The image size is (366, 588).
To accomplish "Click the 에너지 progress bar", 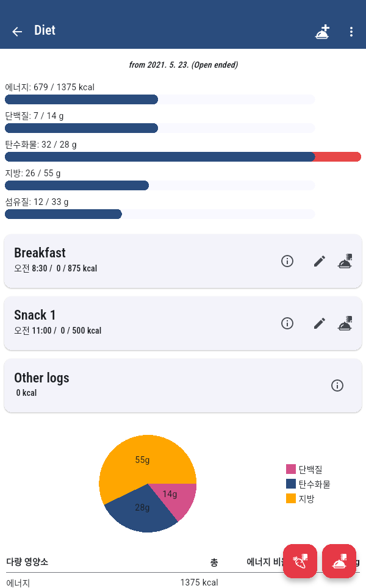I will [x=160, y=99].
